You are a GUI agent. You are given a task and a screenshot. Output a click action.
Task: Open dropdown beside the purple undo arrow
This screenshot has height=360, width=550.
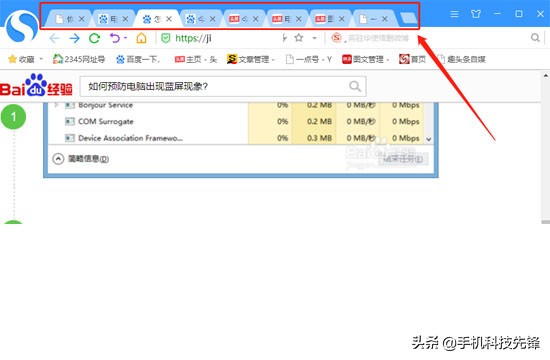pyautogui.click(x=126, y=38)
